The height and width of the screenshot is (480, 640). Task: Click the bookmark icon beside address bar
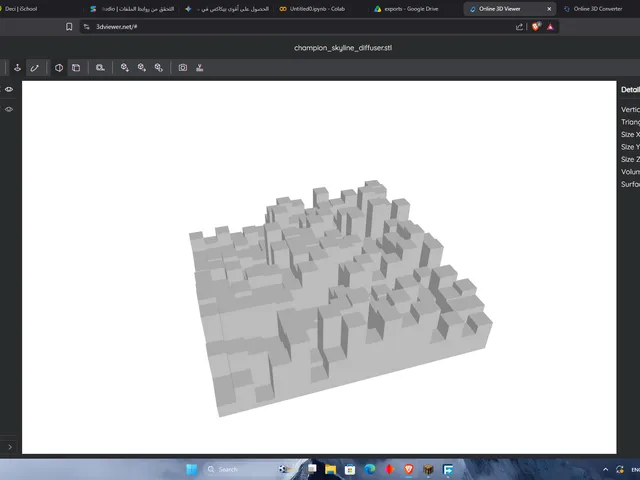pyautogui.click(x=69, y=27)
